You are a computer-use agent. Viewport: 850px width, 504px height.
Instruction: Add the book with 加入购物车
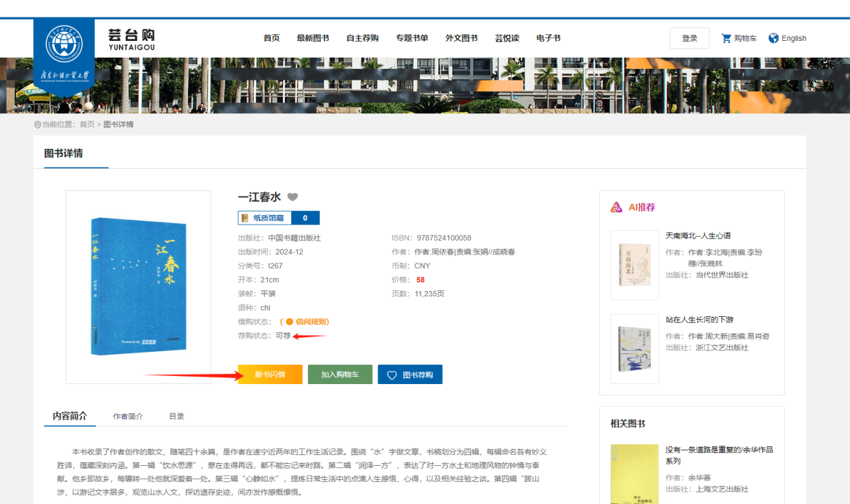tap(339, 375)
